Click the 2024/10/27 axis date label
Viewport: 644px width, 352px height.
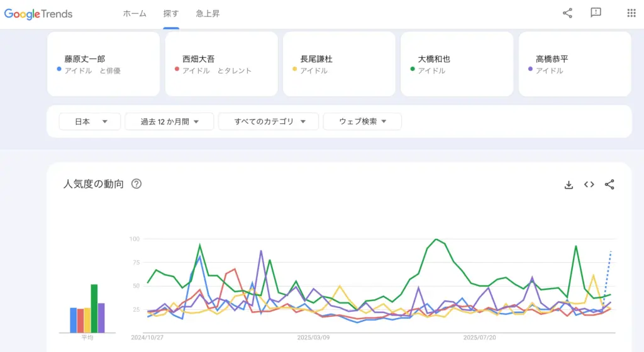(x=147, y=338)
